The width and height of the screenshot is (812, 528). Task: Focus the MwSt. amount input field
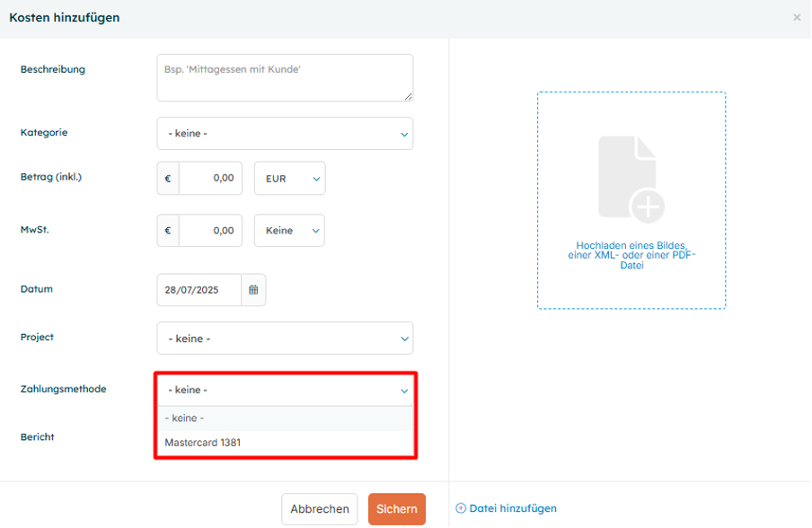[x=210, y=231]
